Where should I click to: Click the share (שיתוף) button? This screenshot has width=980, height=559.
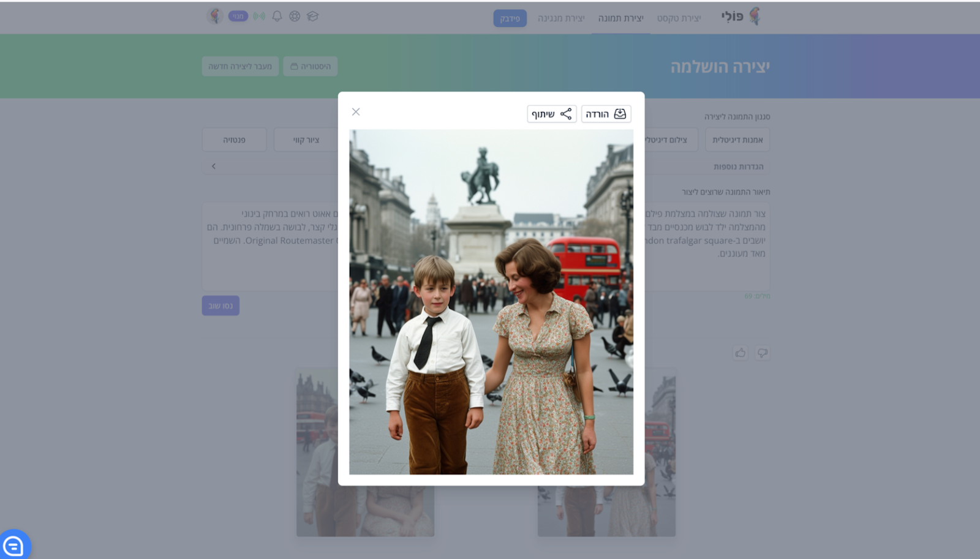(x=551, y=114)
